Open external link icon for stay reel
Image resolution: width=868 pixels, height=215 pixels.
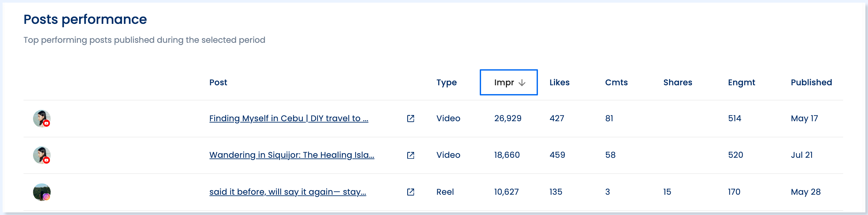coord(410,192)
